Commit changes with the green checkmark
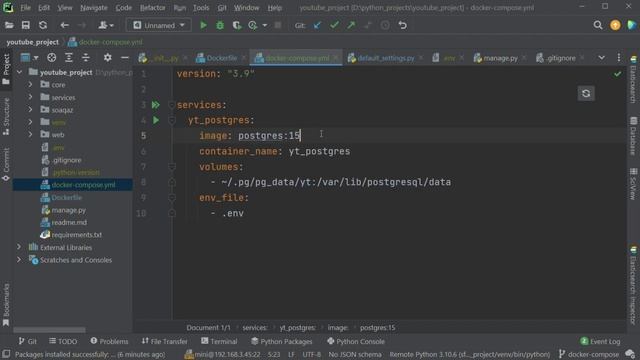 (334, 25)
